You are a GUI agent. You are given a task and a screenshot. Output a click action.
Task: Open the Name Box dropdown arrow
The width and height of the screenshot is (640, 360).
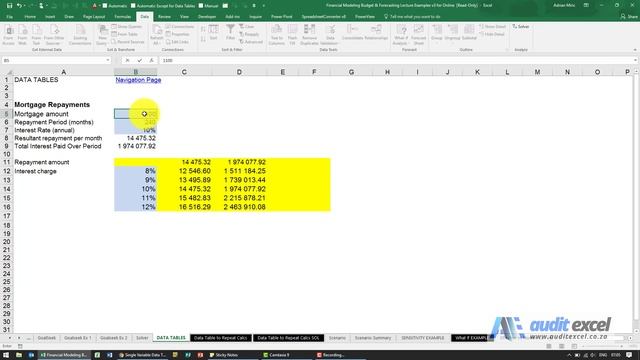point(107,60)
